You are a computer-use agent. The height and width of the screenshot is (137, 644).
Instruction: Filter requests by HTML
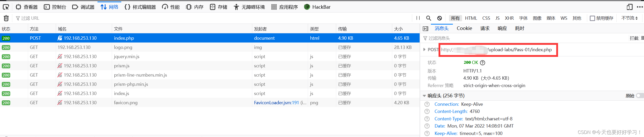(471, 18)
